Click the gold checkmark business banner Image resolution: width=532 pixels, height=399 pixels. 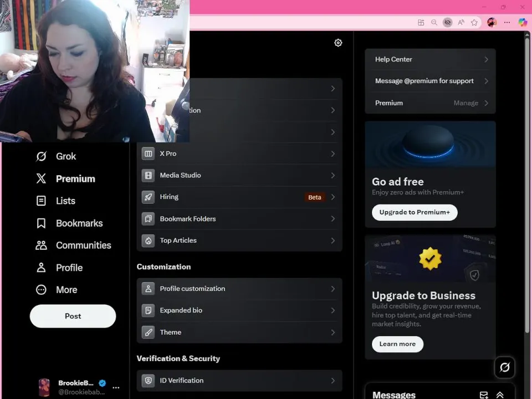430,259
